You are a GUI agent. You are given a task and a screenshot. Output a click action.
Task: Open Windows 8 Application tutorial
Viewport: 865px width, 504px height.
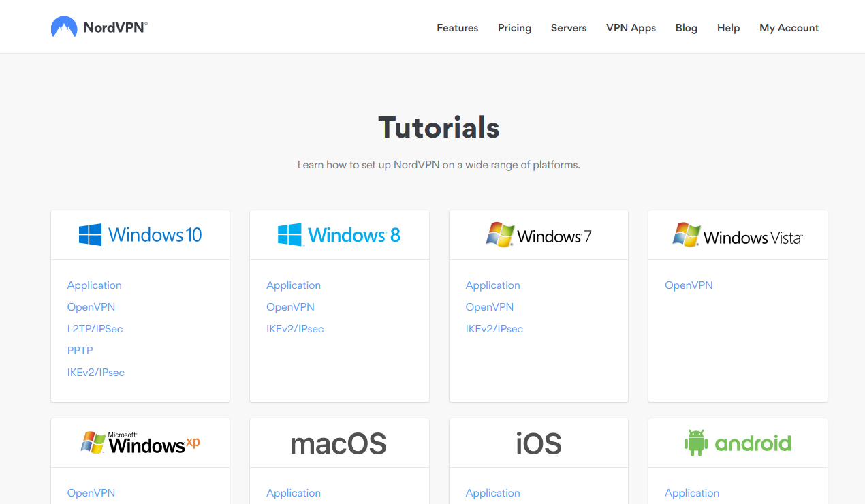tap(294, 285)
